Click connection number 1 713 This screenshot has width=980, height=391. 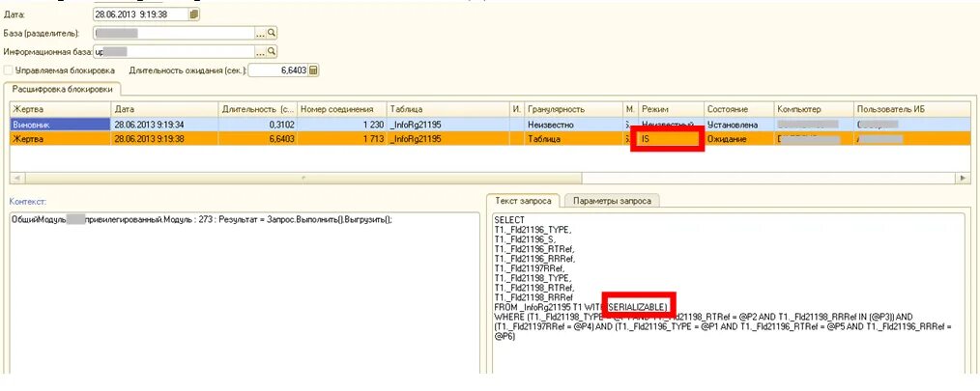coord(341,139)
